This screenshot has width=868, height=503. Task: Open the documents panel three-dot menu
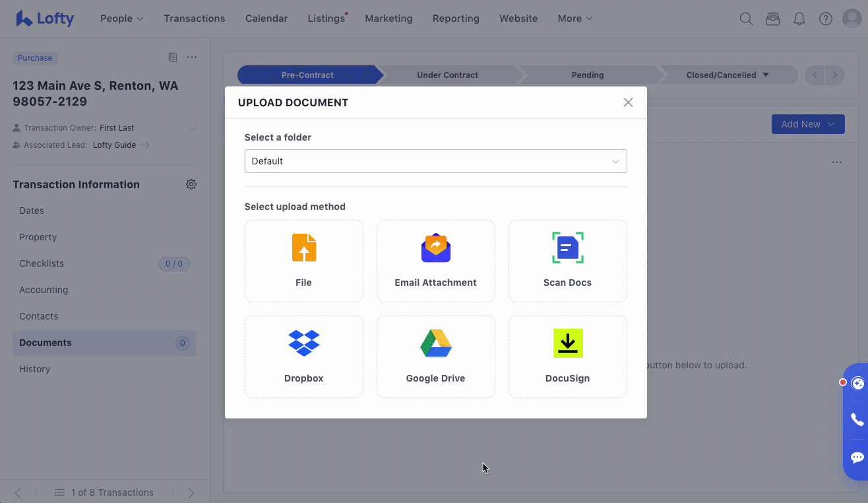pos(837,162)
